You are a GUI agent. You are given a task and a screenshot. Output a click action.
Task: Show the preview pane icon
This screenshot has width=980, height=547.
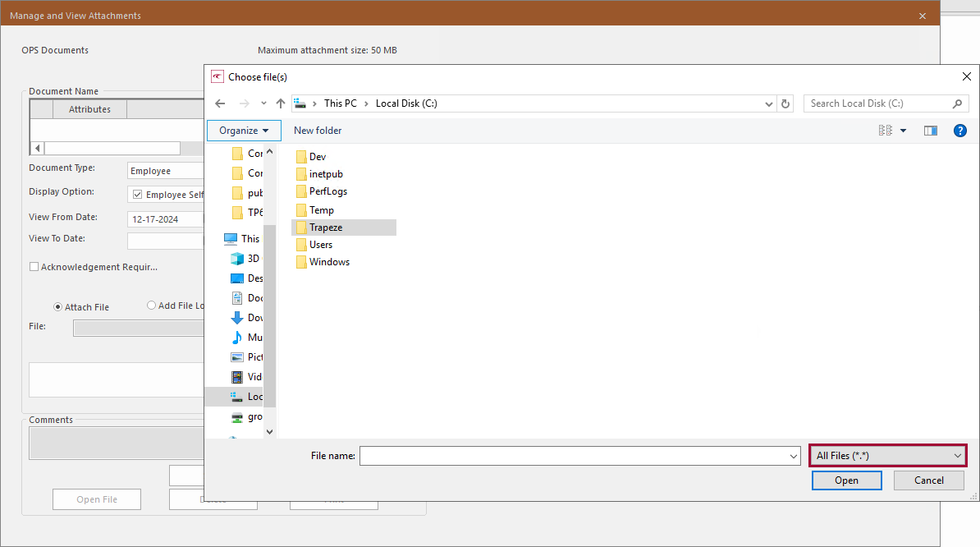coord(930,131)
